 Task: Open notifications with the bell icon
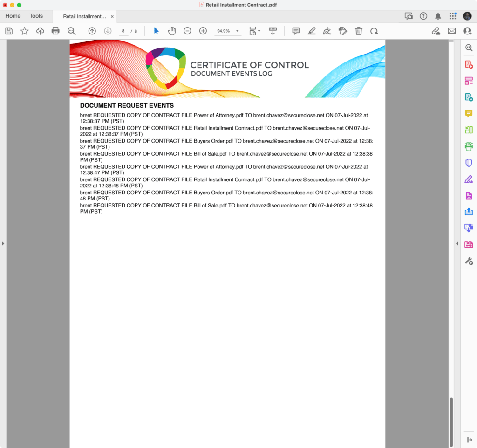pos(438,16)
